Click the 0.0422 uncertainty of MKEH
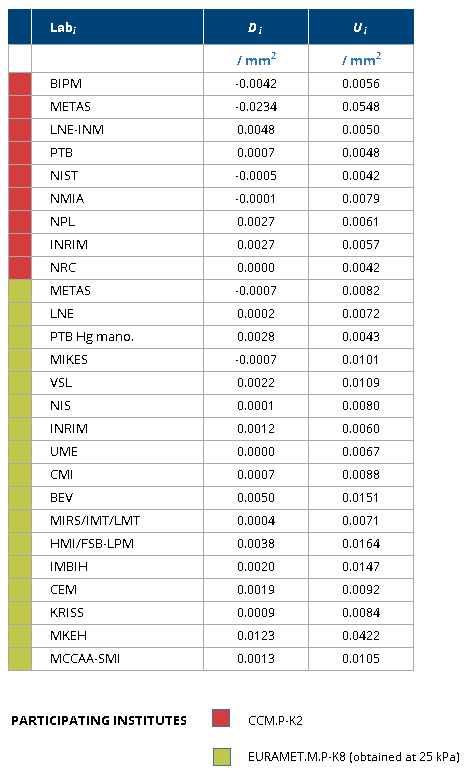This screenshot has width=469, height=776. [x=361, y=635]
